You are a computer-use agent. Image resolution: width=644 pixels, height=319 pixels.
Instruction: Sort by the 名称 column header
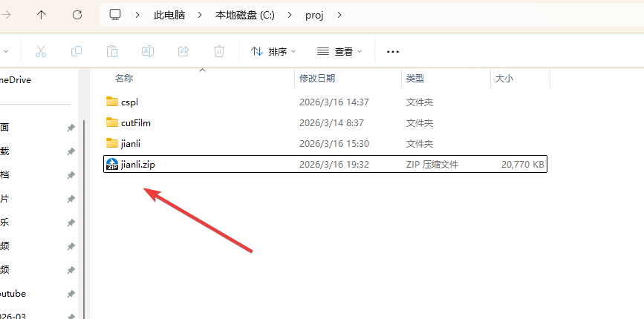tap(125, 78)
